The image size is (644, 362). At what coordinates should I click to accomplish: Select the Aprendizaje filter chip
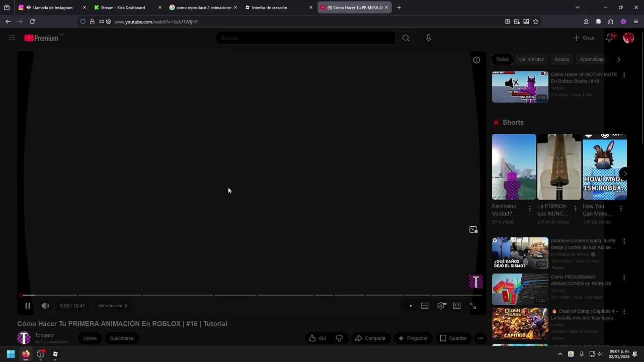coord(592,59)
